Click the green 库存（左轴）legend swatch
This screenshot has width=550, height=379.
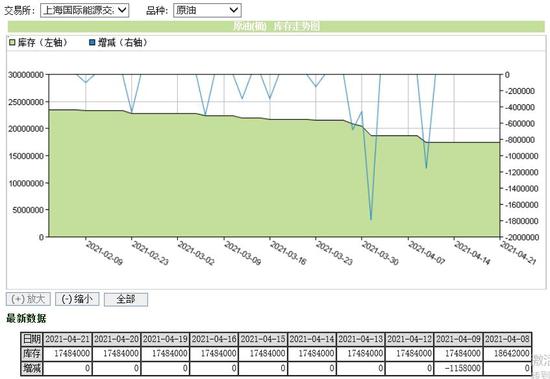click(12, 43)
